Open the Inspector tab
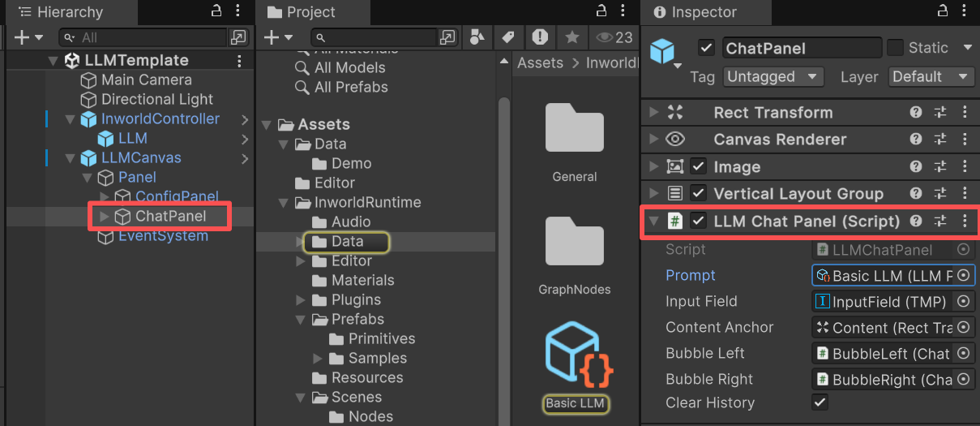This screenshot has width=980, height=426. click(695, 12)
